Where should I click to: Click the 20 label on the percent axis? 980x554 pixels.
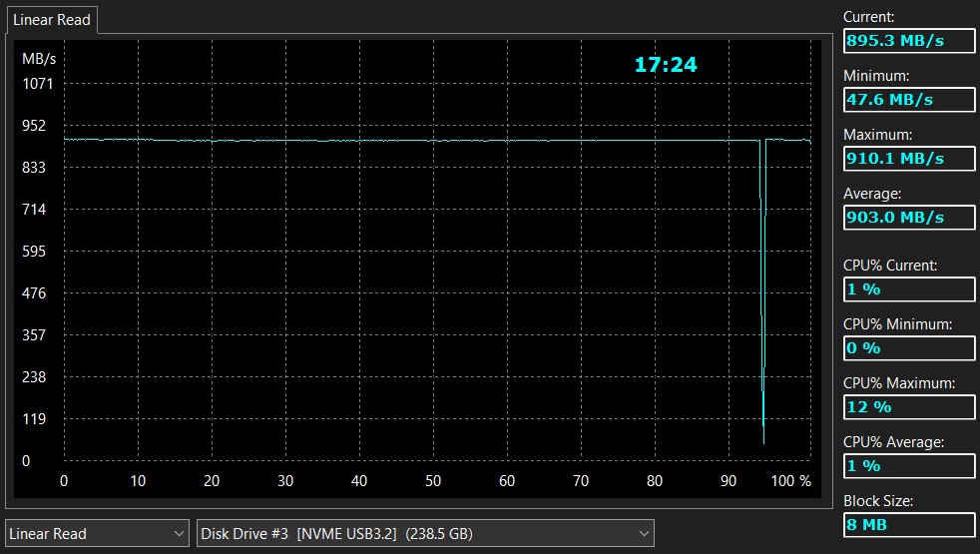click(212, 481)
